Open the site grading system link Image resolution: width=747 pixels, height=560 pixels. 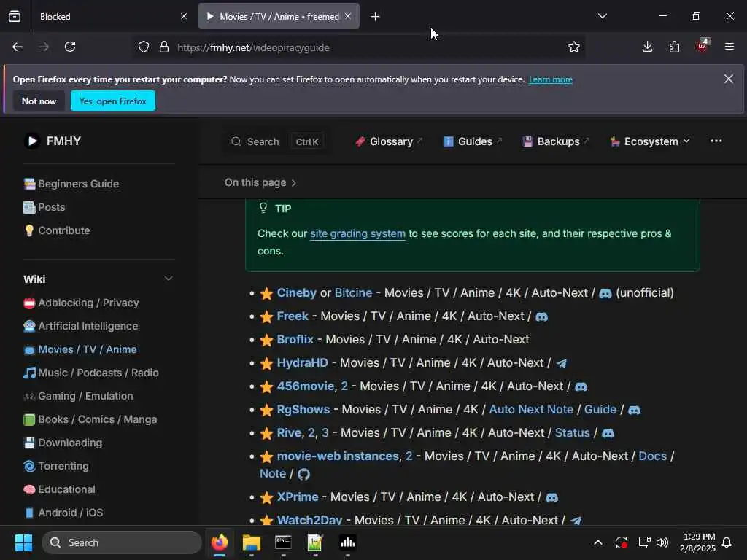(357, 234)
